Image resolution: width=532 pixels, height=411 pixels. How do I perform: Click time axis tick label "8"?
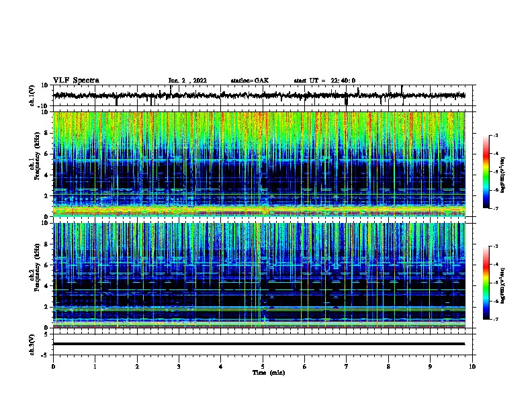coord(388,367)
